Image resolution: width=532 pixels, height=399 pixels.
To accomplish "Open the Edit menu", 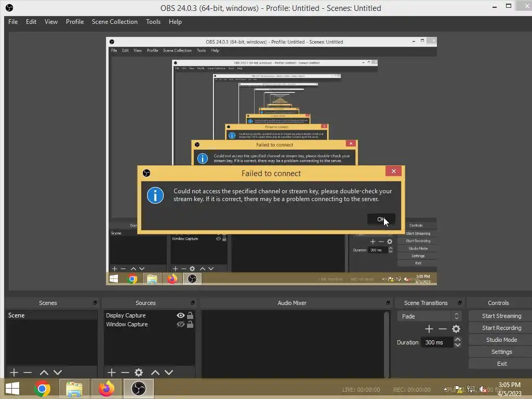I will coord(31,22).
